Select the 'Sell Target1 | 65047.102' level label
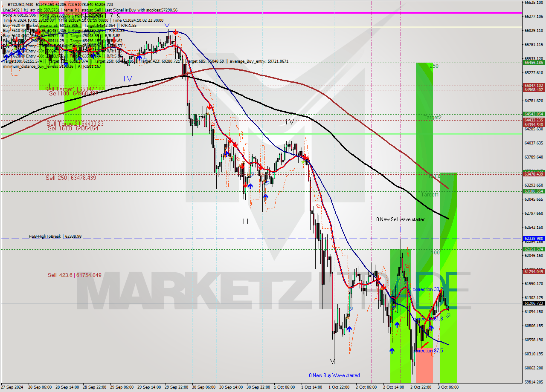546x392 pixels. click(74, 89)
